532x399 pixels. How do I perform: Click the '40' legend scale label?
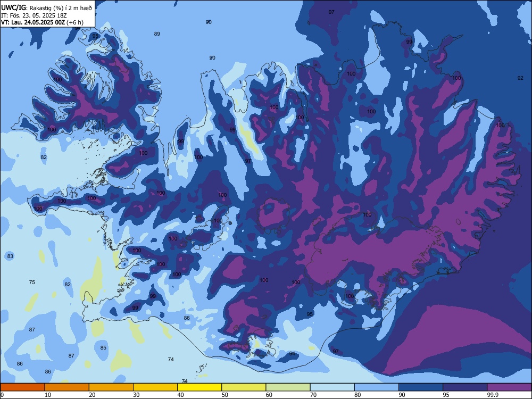click(180, 395)
